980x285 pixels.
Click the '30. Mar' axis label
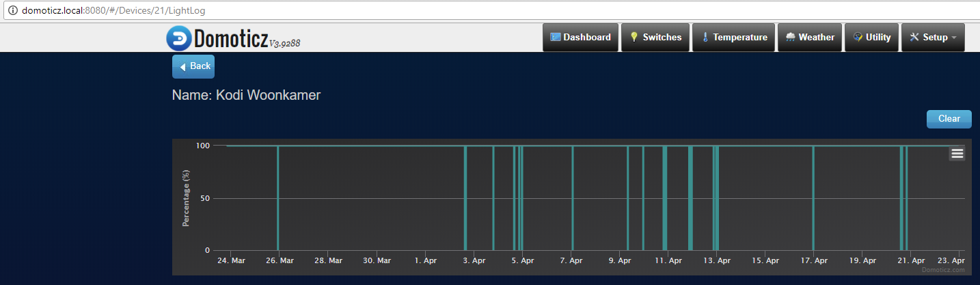pos(377,260)
